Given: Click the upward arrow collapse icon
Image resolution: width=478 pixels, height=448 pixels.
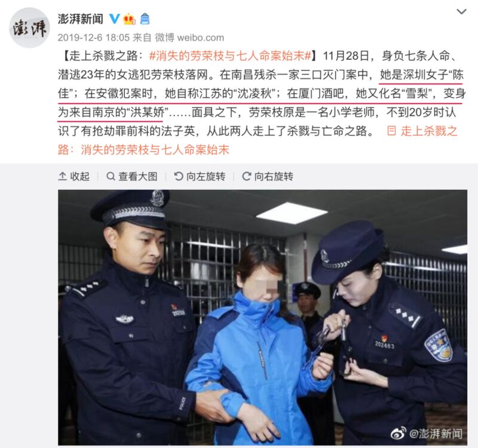Looking at the screenshot, I should [x=63, y=176].
